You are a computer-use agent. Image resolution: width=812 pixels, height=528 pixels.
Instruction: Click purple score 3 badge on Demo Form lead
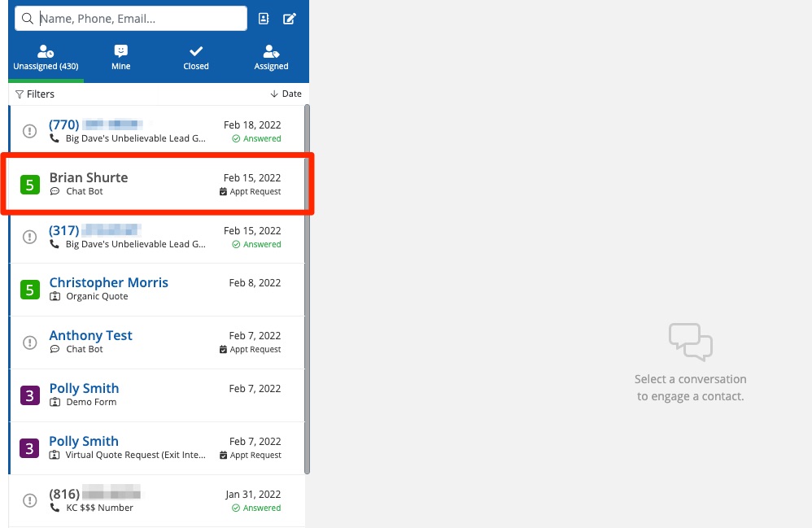tap(30, 395)
